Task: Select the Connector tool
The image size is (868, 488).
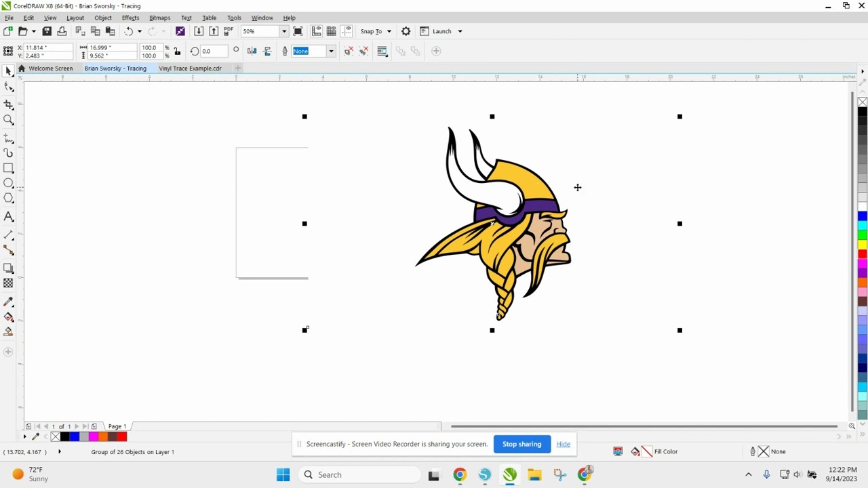Action: point(8,251)
